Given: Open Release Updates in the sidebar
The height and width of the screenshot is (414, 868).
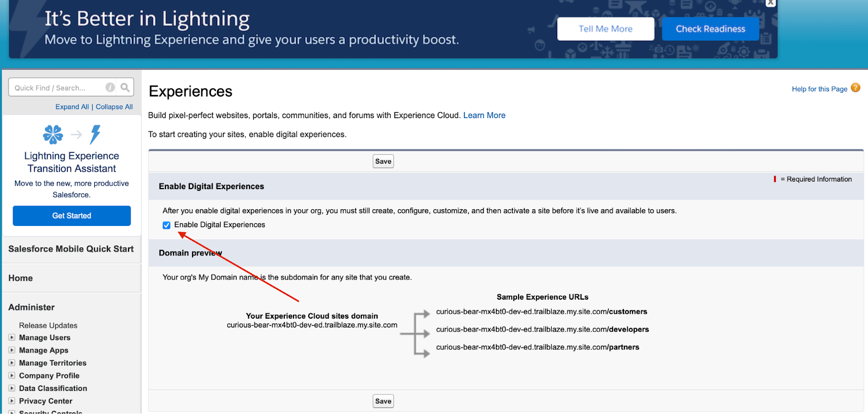Looking at the screenshot, I should tap(48, 326).
